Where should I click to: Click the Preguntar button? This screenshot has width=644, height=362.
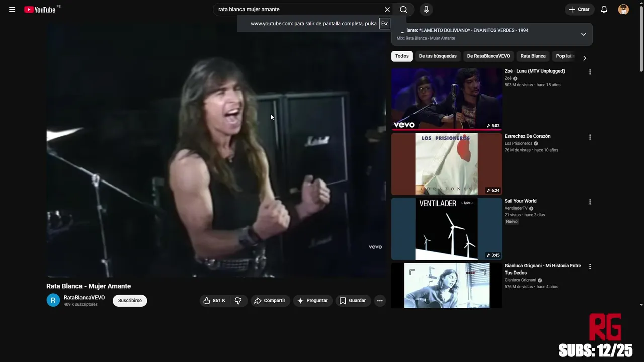coord(313,301)
